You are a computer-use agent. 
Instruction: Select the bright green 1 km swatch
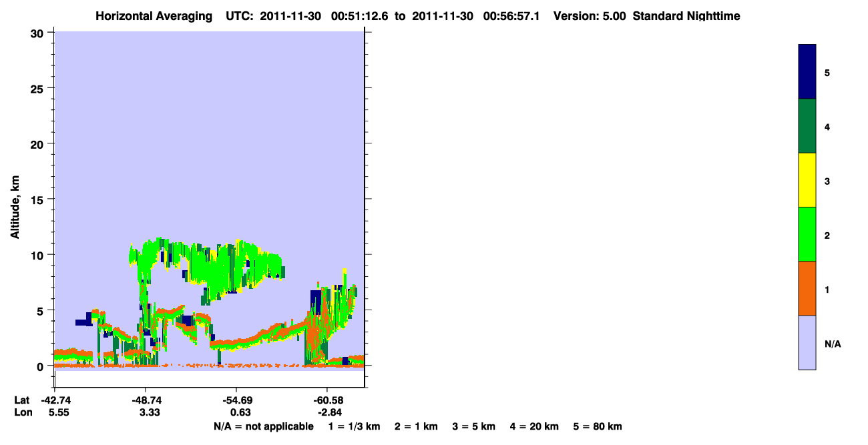pyautogui.click(x=807, y=234)
